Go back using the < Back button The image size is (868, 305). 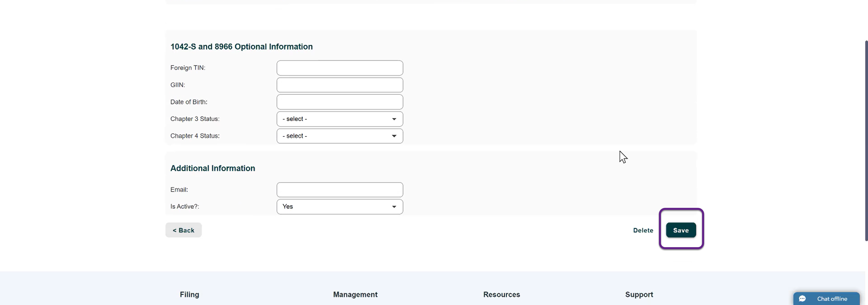pos(183,230)
